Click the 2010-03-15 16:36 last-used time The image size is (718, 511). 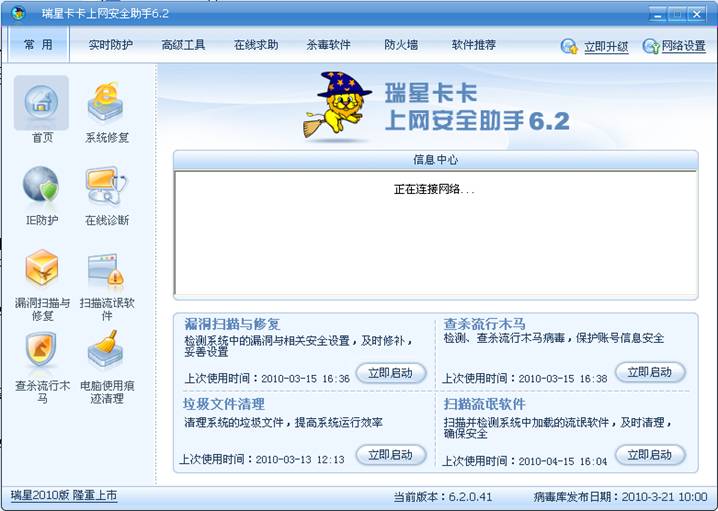[305, 379]
